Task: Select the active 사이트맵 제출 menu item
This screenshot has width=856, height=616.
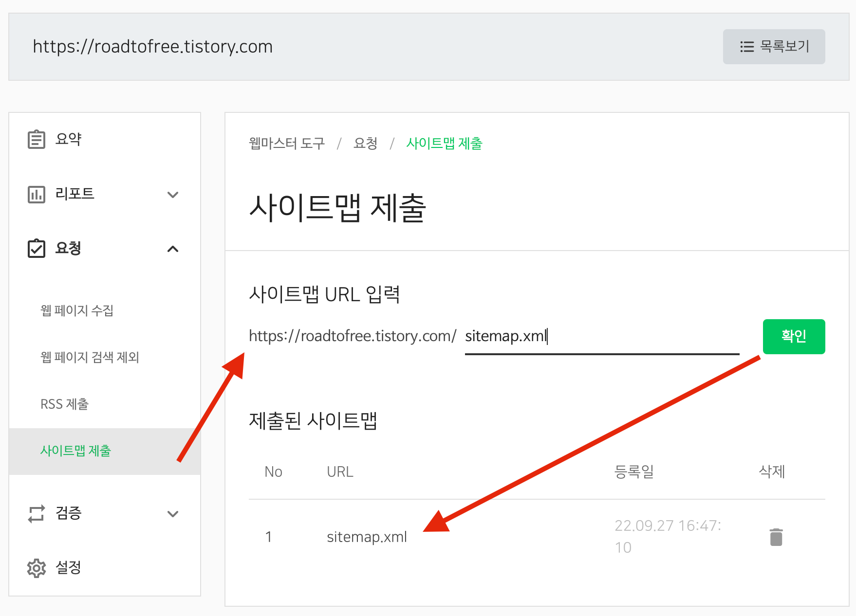Action: click(x=75, y=451)
